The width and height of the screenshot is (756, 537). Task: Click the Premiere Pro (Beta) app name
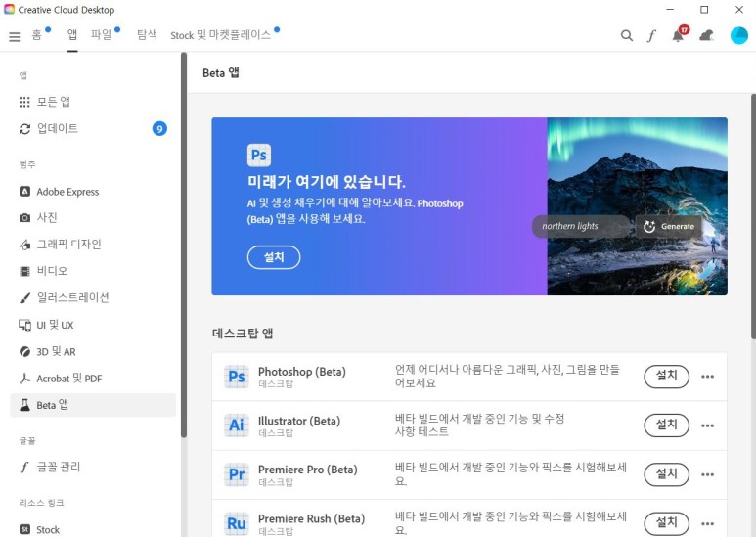click(x=308, y=470)
